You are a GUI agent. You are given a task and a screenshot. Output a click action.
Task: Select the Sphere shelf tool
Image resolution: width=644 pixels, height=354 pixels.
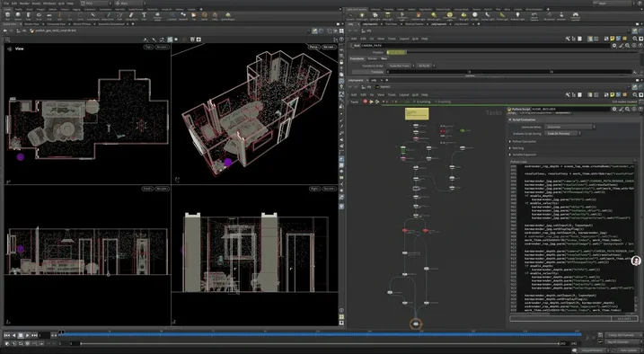click(18, 16)
